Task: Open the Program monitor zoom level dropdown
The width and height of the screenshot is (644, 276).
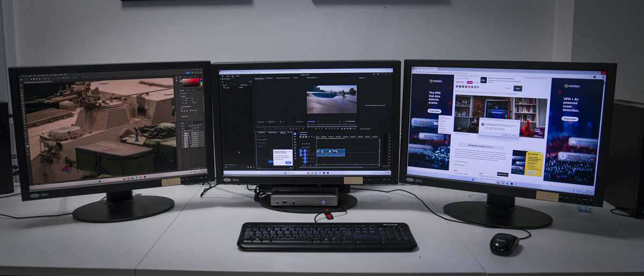Action: pos(320,121)
